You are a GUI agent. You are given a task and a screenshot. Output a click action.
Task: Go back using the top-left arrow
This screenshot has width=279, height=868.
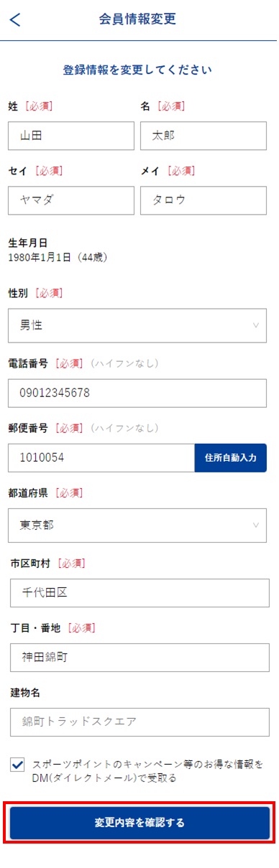tap(15, 20)
